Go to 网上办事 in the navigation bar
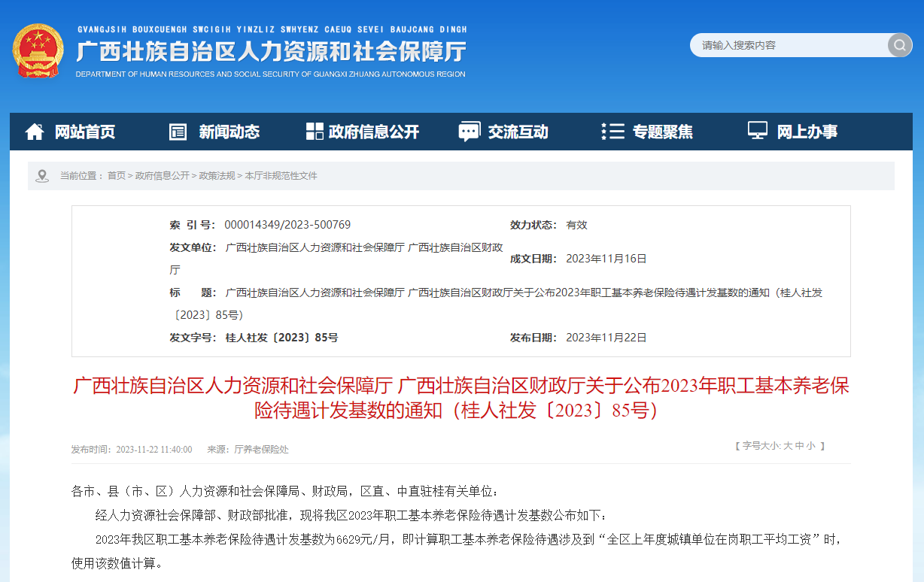The image size is (924, 582). (807, 132)
